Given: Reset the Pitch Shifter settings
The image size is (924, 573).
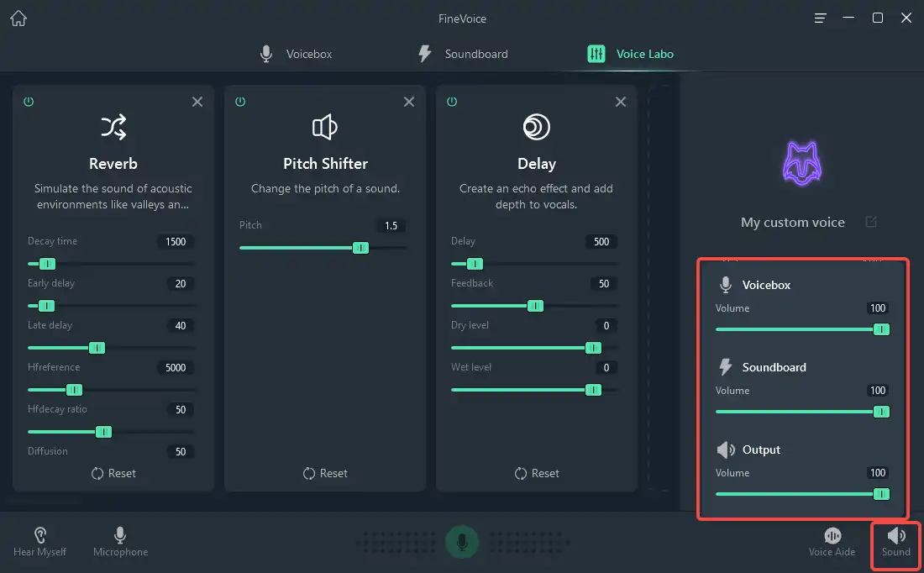Looking at the screenshot, I should click(325, 473).
